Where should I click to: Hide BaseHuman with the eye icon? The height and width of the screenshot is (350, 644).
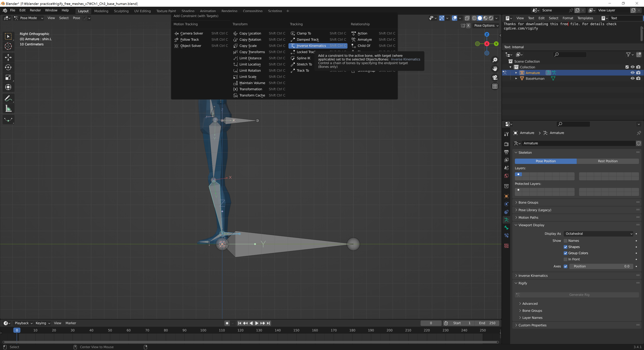coord(632,78)
